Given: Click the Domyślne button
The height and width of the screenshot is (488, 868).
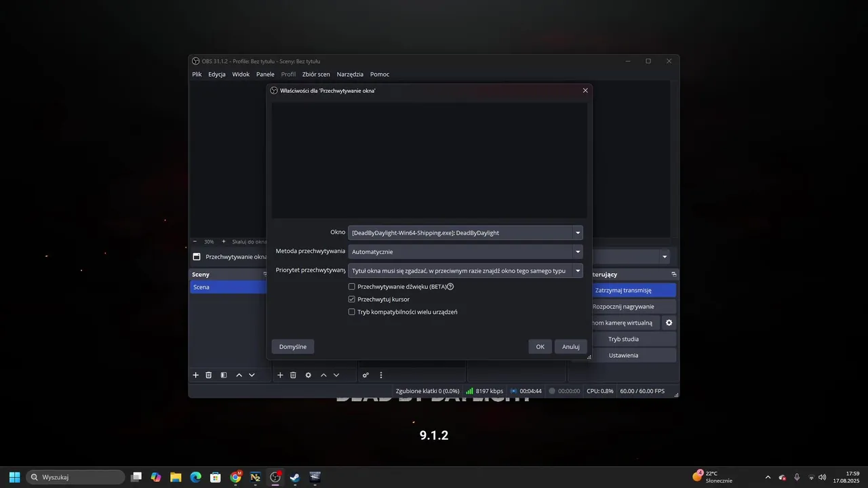Looking at the screenshot, I should (x=293, y=346).
